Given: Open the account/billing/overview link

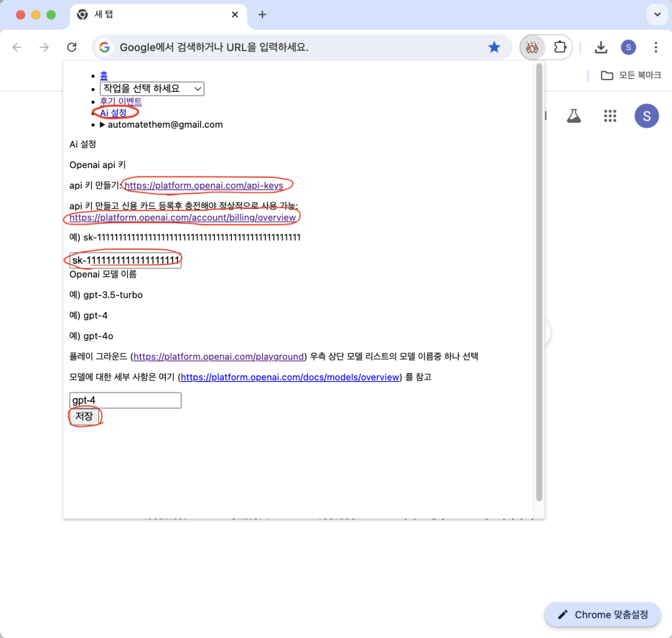Looking at the screenshot, I should (182, 217).
